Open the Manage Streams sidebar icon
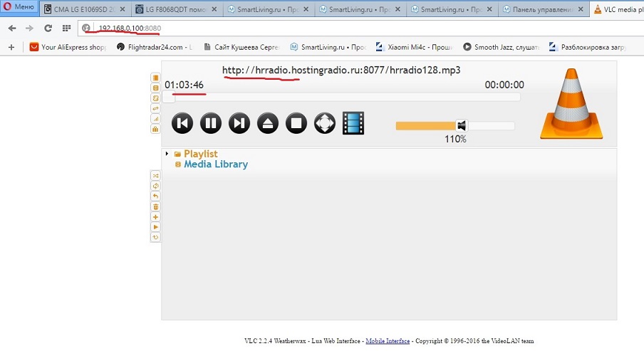Image resolution: width=644 pixels, height=351 pixels. pos(156,98)
